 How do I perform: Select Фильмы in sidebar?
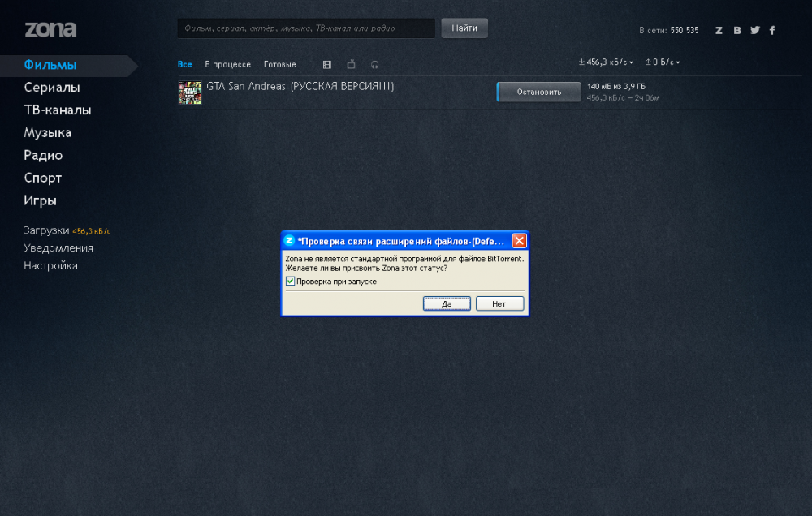pyautogui.click(x=50, y=65)
